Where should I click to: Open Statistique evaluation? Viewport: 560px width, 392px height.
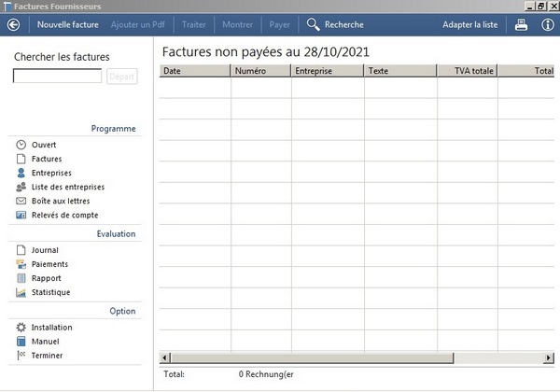pos(50,292)
